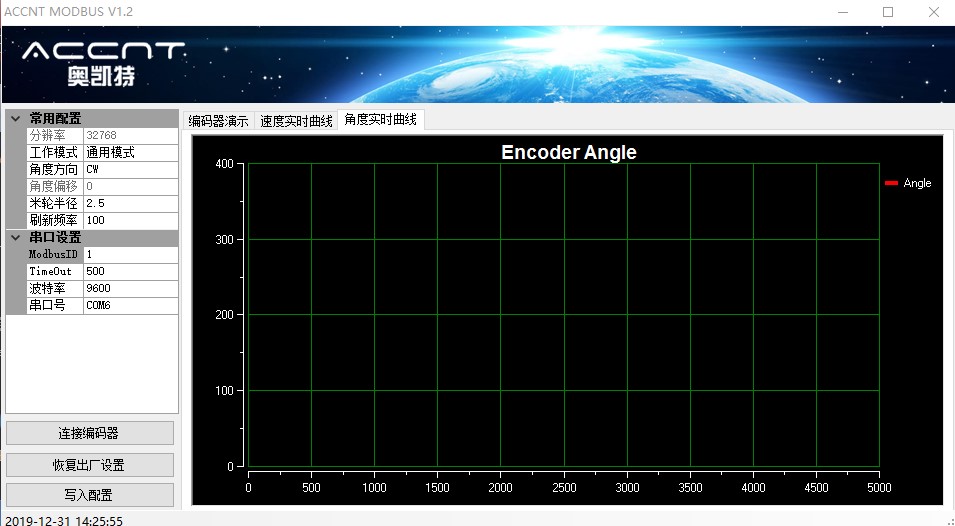The image size is (955, 526).
Task: Collapse the 串口设置 section chevron
Action: tap(15, 238)
